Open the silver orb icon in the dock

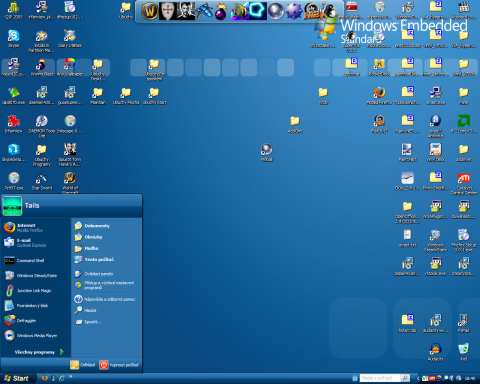pos(276,11)
